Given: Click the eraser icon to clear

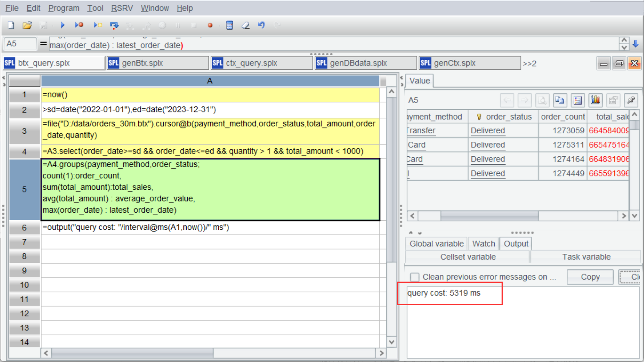Looking at the screenshot, I should 246,25.
